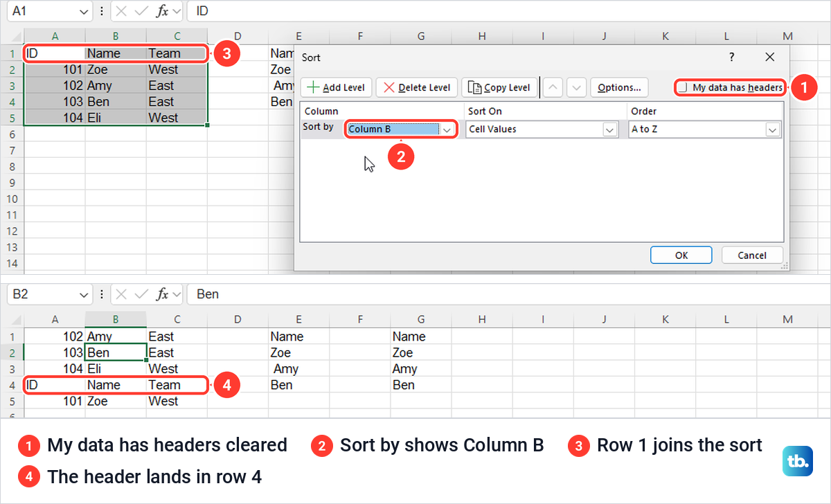Click the tb. logo badge
This screenshot has height=504, width=831.
pyautogui.click(x=797, y=461)
